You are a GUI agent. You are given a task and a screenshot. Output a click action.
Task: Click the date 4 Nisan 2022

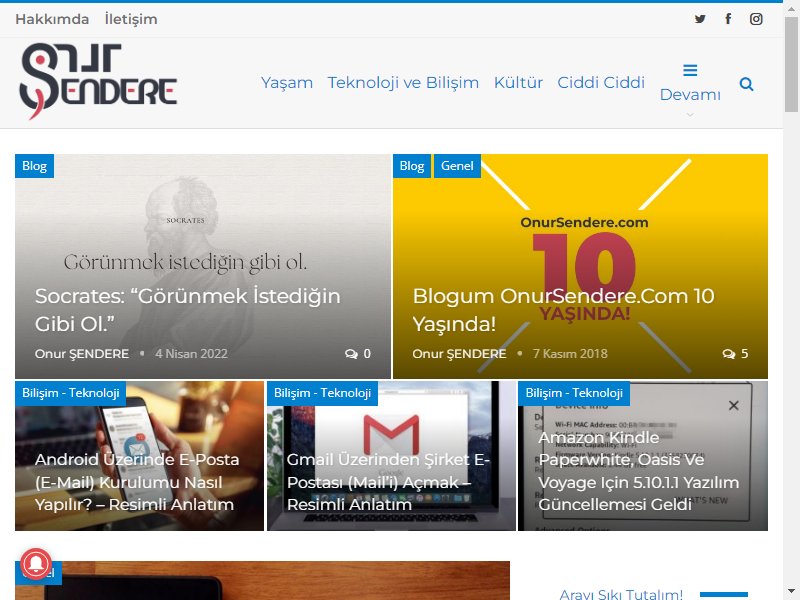[191, 354]
